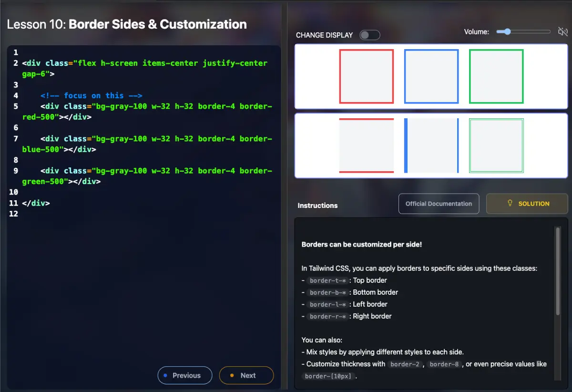This screenshot has width=572, height=392.
Task: Click the instructions panel scrollbar
Action: click(x=558, y=272)
